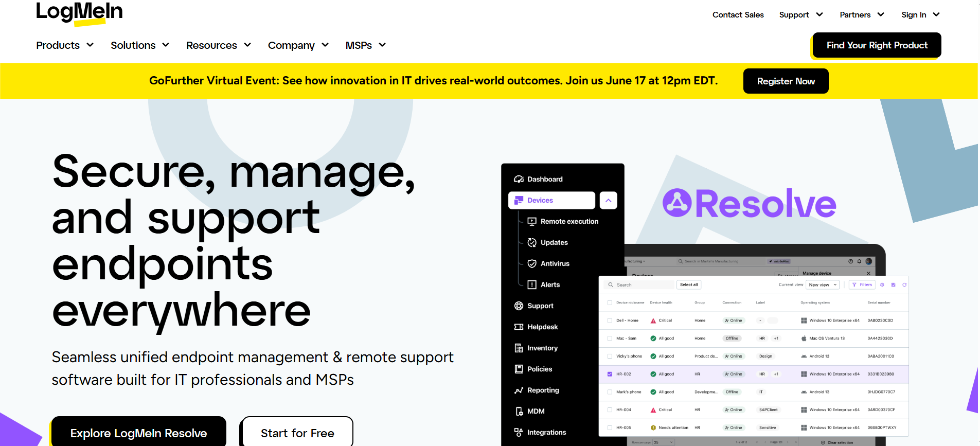The image size is (980, 446).
Task: Click the help question-mark icon in the top bar
Action: [850, 261]
